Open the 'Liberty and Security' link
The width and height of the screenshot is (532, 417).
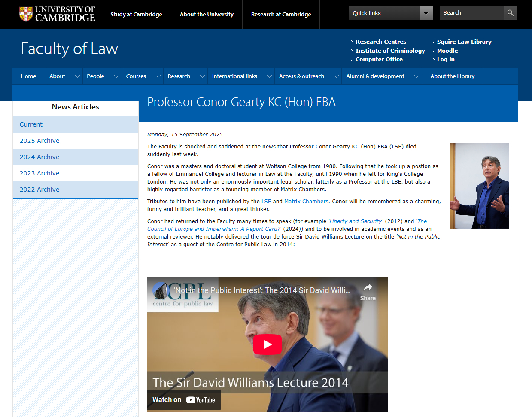356,221
